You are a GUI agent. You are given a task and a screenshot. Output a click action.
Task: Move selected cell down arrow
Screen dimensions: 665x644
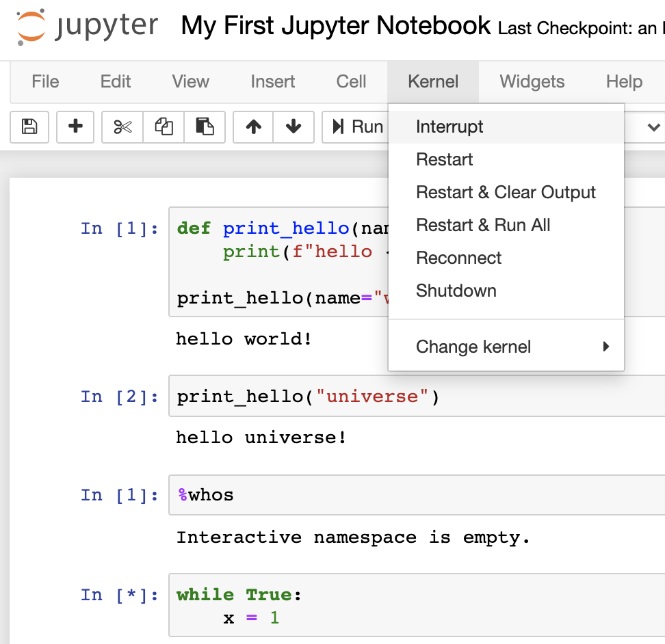(294, 126)
